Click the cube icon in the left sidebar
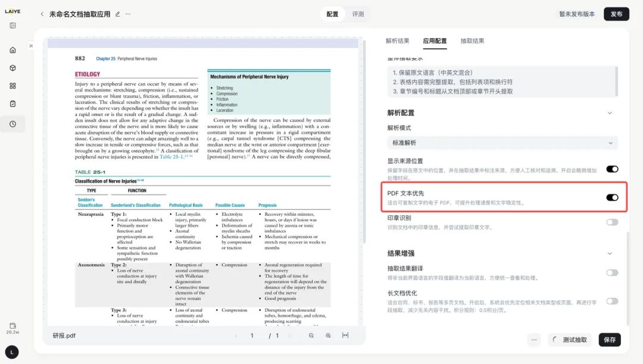This screenshot has height=364, width=643. click(x=13, y=68)
